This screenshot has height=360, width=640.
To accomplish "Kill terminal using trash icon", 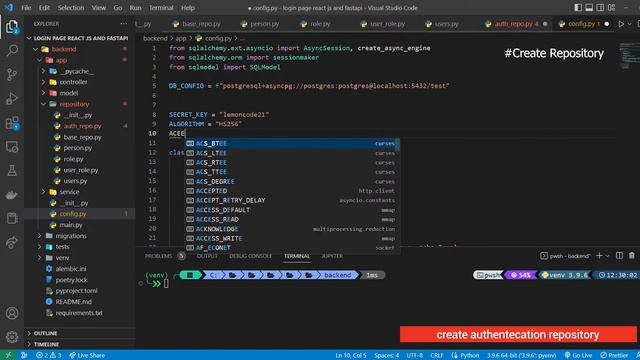I will pyautogui.click(x=632, y=256).
